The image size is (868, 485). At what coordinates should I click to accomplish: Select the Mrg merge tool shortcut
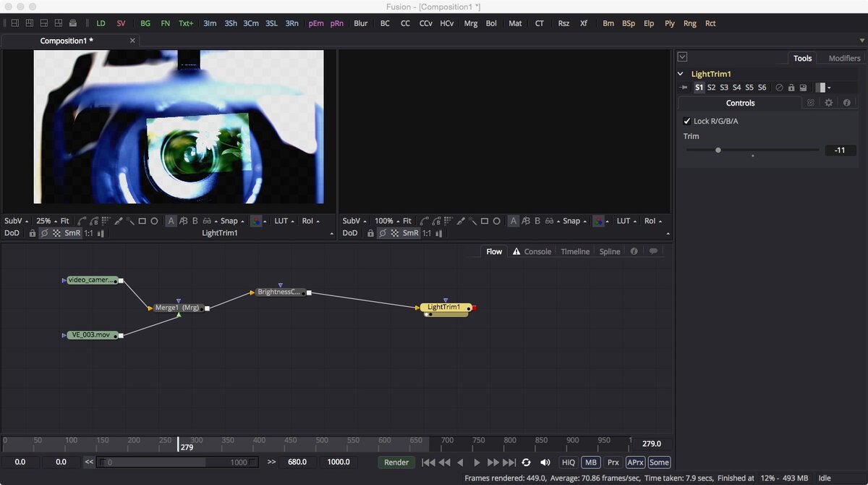pyautogui.click(x=470, y=23)
